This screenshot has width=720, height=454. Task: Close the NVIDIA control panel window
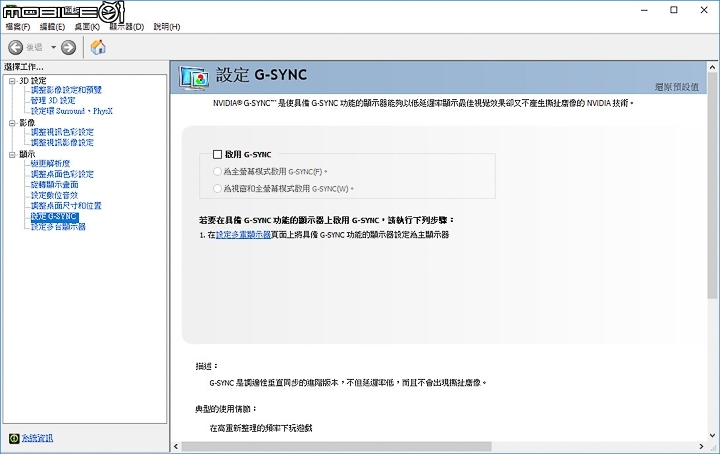[704, 10]
